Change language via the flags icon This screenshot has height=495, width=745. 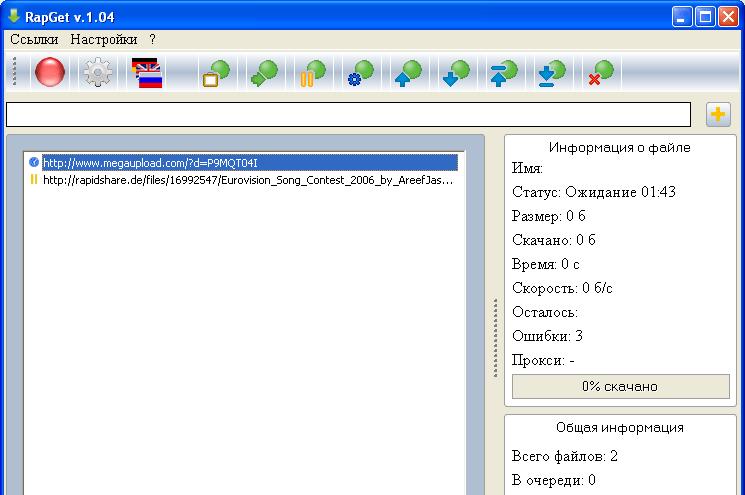(x=147, y=73)
